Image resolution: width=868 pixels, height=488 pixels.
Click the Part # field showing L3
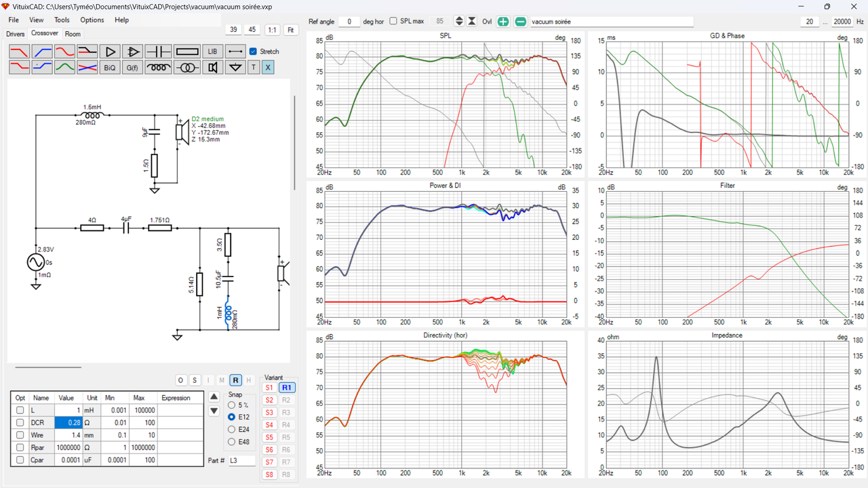pyautogui.click(x=242, y=461)
